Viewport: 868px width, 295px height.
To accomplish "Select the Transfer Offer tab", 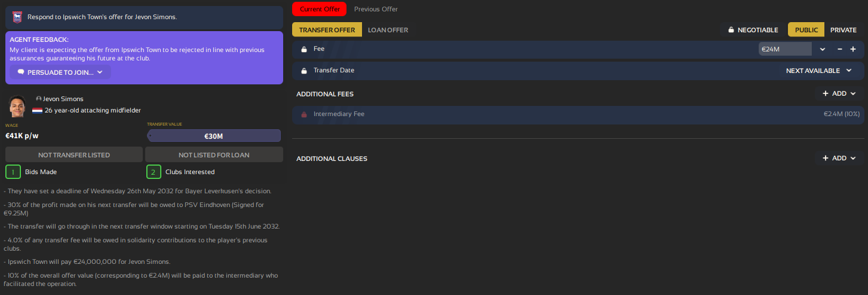I will pos(327,30).
